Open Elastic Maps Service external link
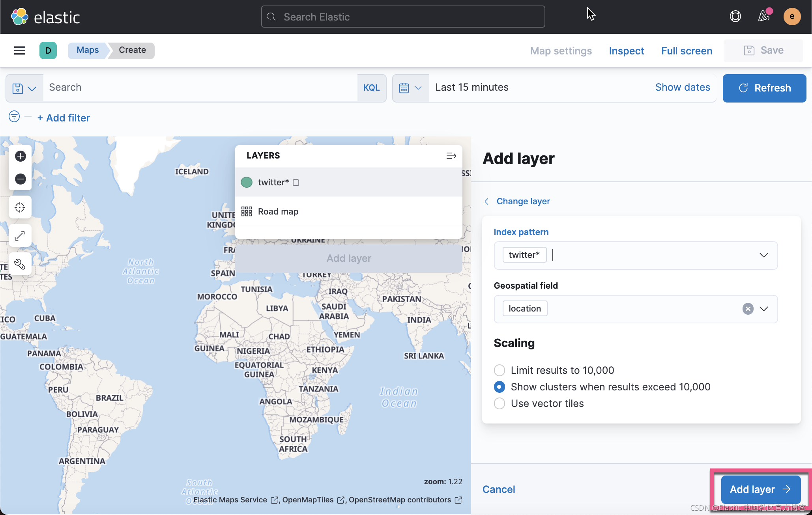812x515 pixels. click(x=236, y=500)
